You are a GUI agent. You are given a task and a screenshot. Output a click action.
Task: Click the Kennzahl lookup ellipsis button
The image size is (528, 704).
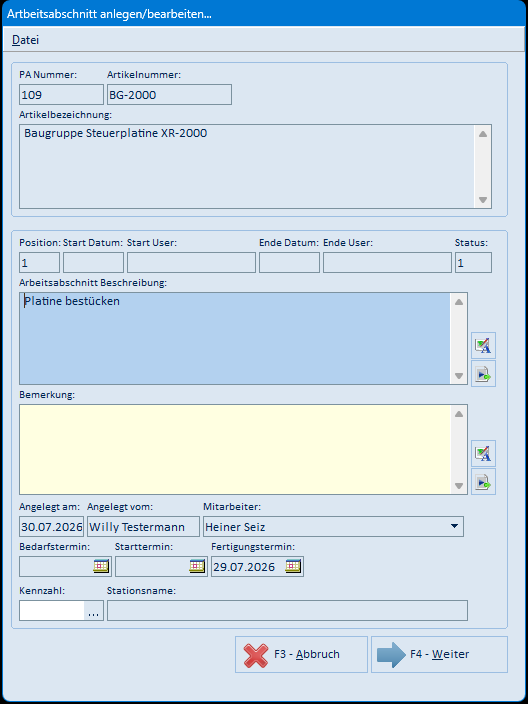tap(93, 611)
